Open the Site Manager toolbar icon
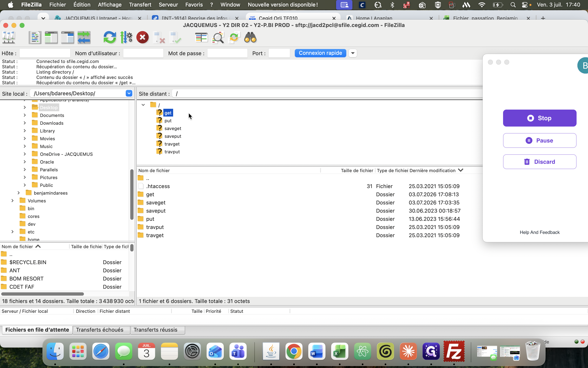This screenshot has height=368, width=588. tap(9, 38)
